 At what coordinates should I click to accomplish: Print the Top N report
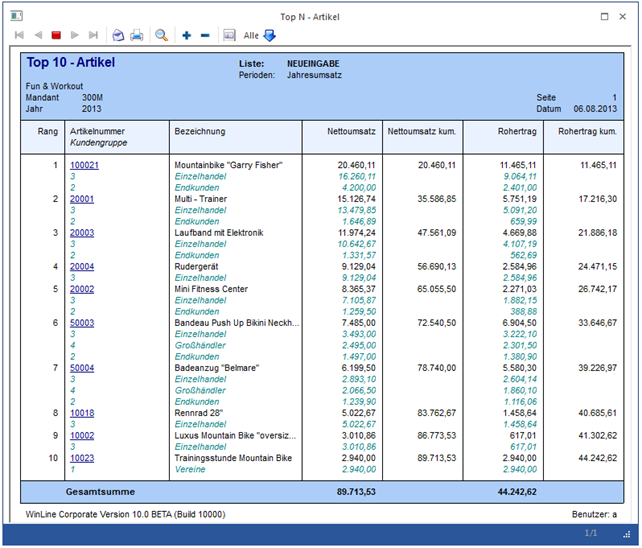(x=136, y=35)
